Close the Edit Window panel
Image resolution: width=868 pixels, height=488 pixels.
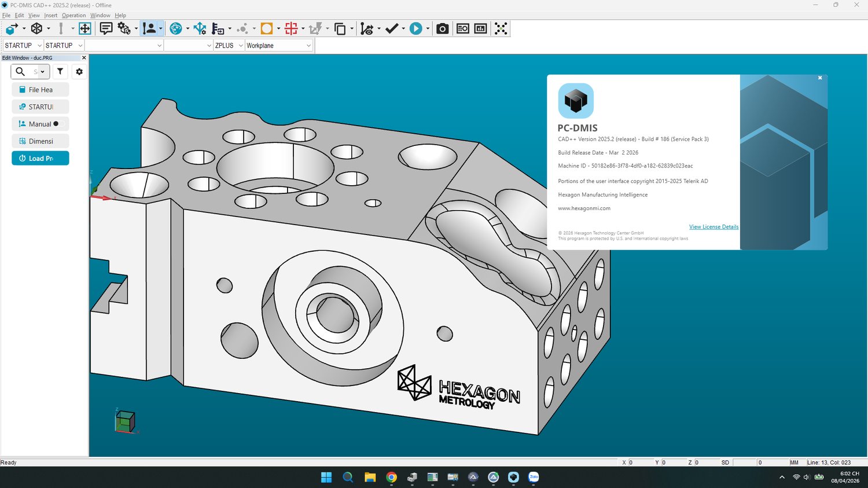[x=84, y=58]
